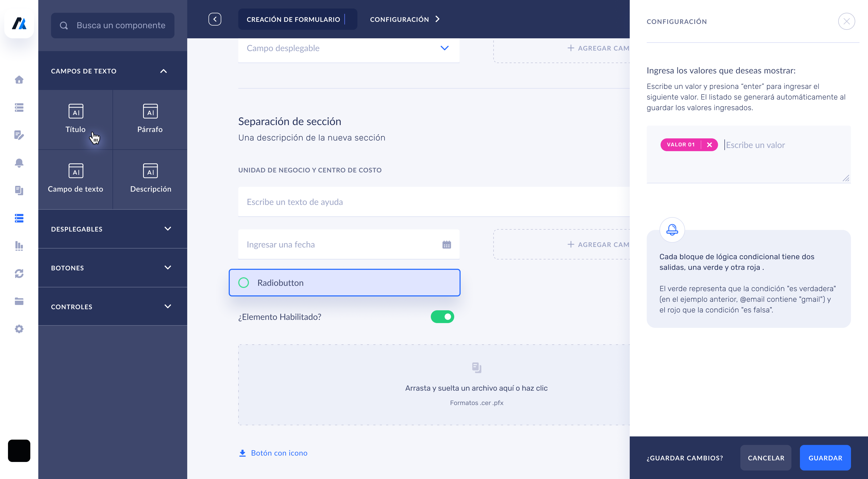Click the GUARDAR button

[825, 458]
